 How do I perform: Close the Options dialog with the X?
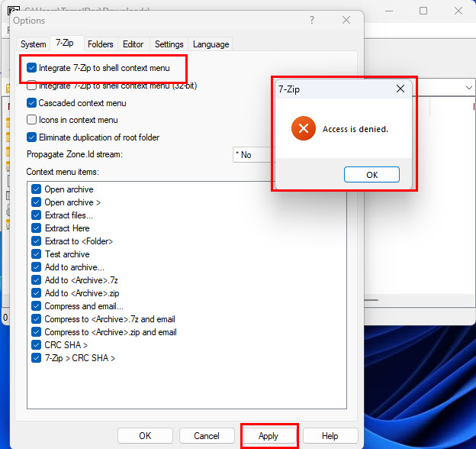tap(346, 21)
